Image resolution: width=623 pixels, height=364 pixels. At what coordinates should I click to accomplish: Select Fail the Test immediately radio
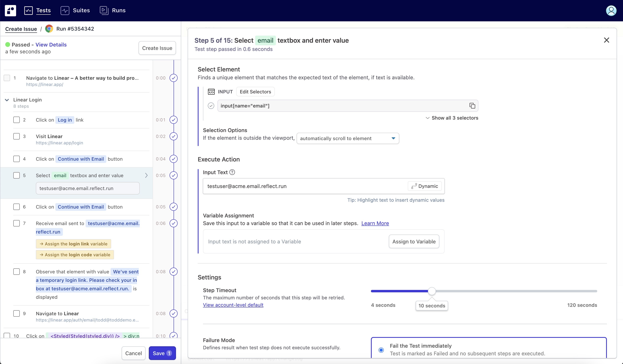[x=381, y=350]
